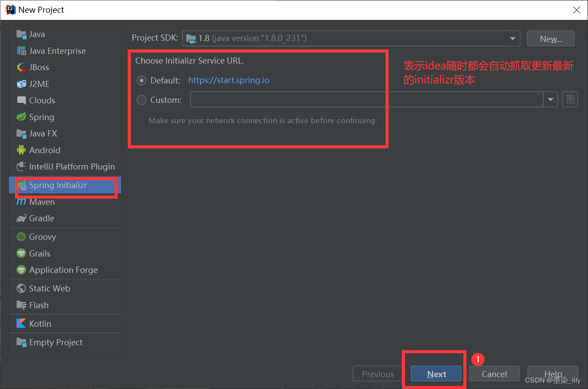Choose the J2ME project type label
Screen dimensions: 588x389
(39, 84)
